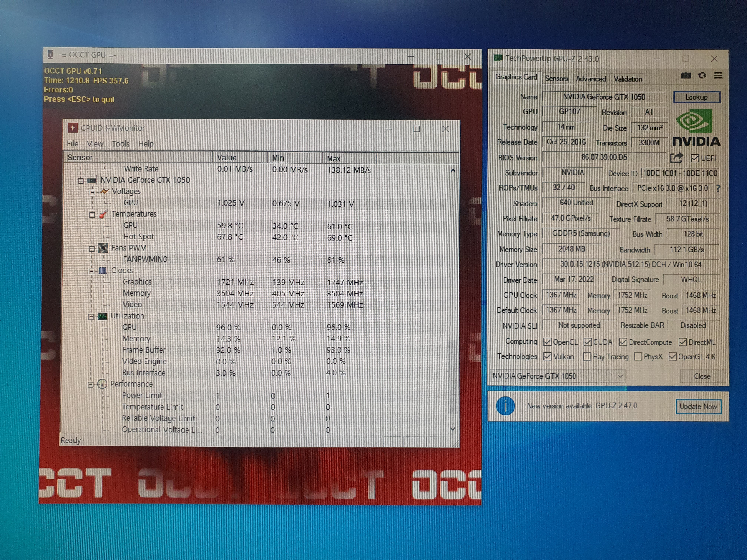This screenshot has height=560, width=747.
Task: Click the GPU-Z title bar app icon
Action: (498, 58)
